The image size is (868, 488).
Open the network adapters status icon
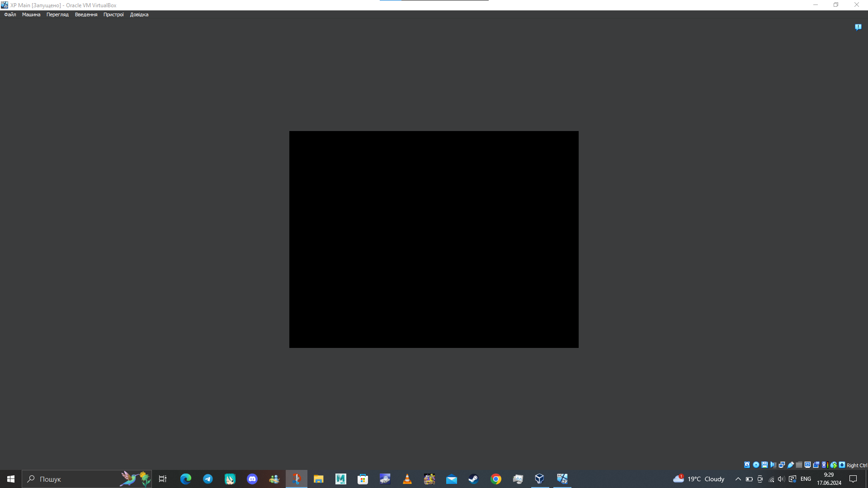(x=782, y=465)
